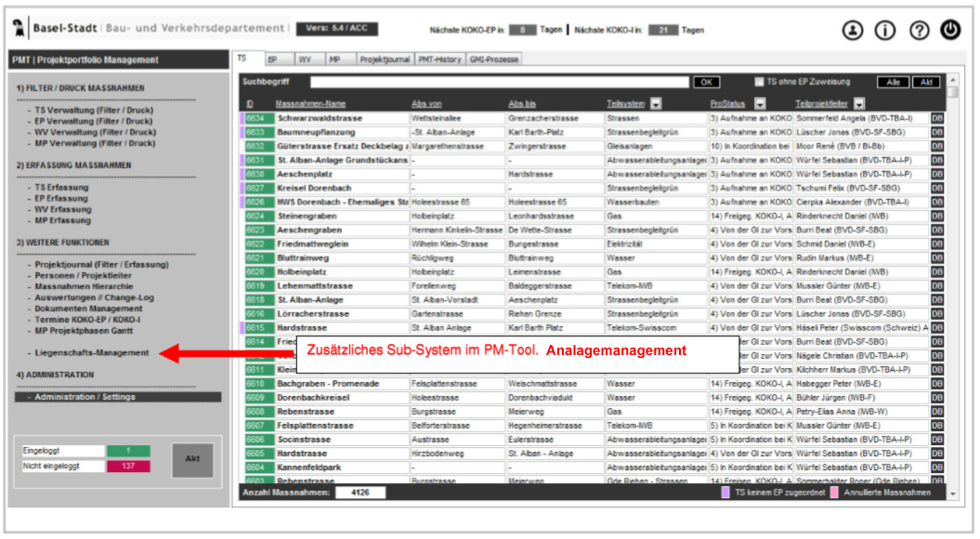
Task: Open the ProStatus filter dropdown
Action: (x=755, y=103)
